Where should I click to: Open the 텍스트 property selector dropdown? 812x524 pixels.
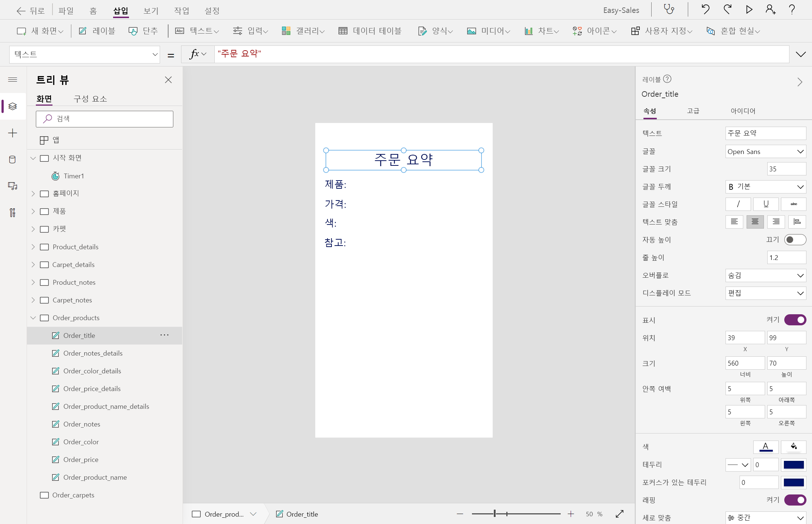(85, 55)
